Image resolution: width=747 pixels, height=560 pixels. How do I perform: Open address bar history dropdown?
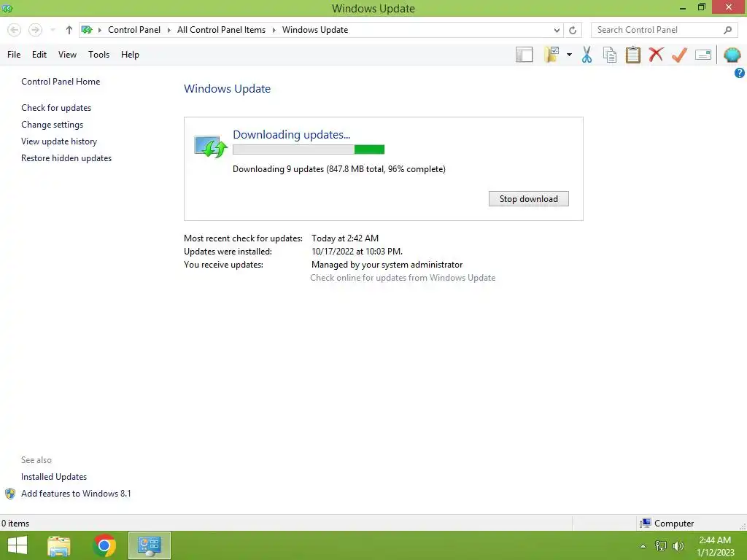click(x=557, y=30)
